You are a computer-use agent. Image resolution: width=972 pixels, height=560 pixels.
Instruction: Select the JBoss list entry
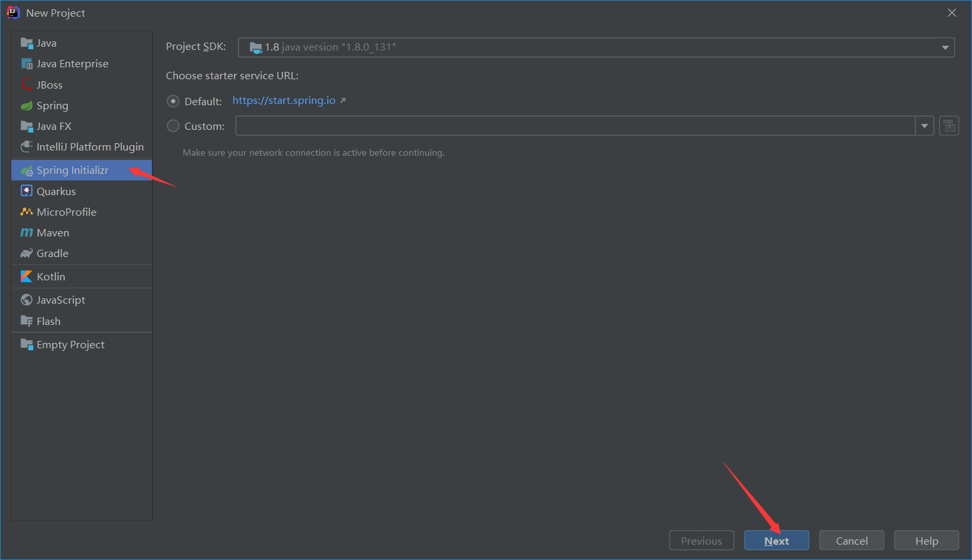click(82, 85)
